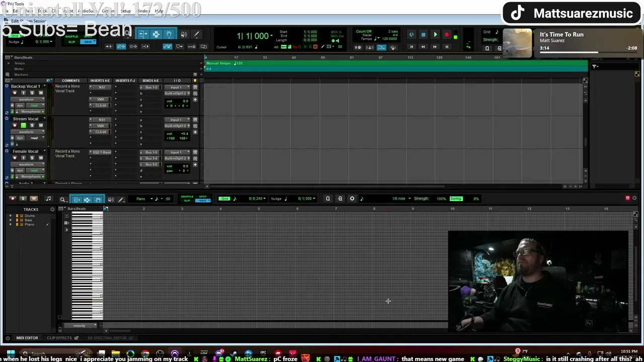Click the Record button in transport

(447, 35)
